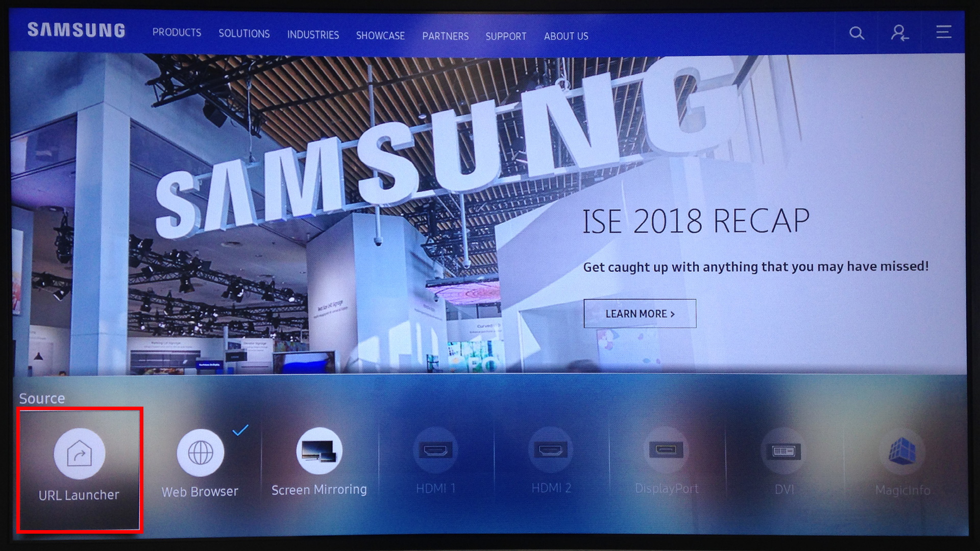Go to Samsung logo homepage
Viewport: 980px width, 551px height.
pyautogui.click(x=77, y=30)
